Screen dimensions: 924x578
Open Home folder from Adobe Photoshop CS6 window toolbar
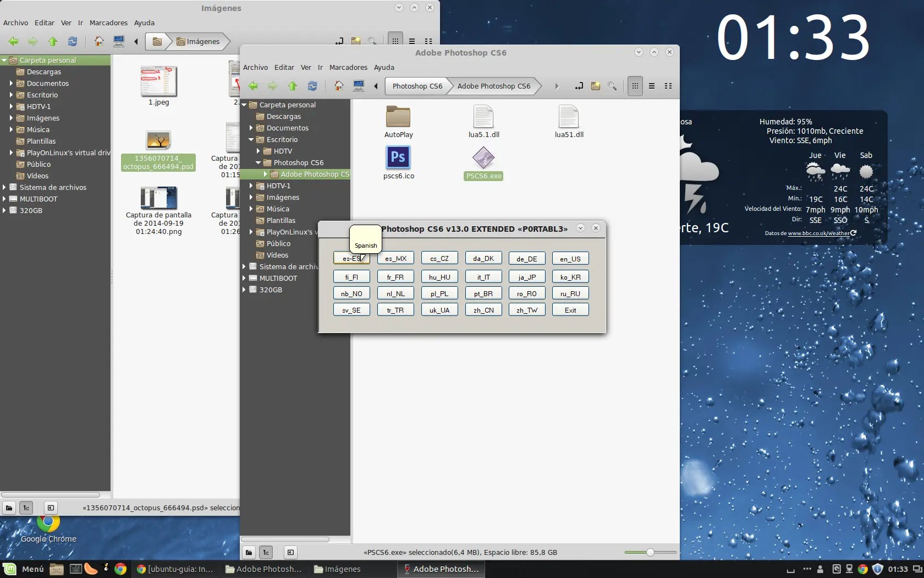coord(339,86)
